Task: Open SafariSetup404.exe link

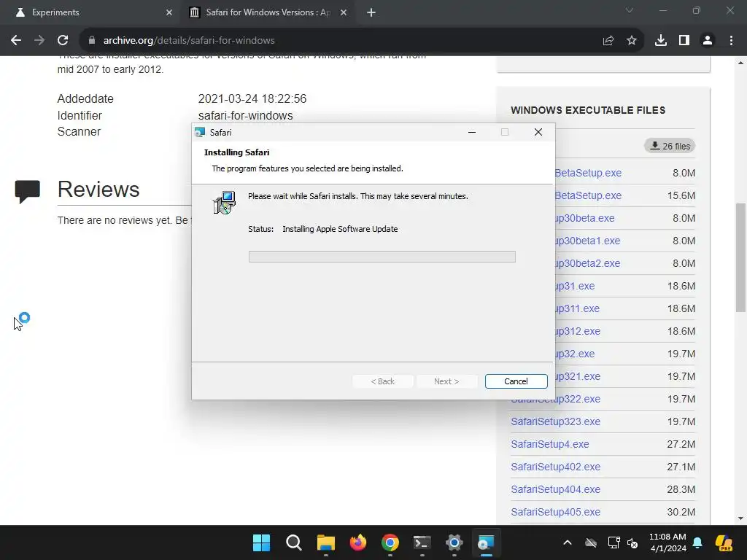Action: point(555,489)
